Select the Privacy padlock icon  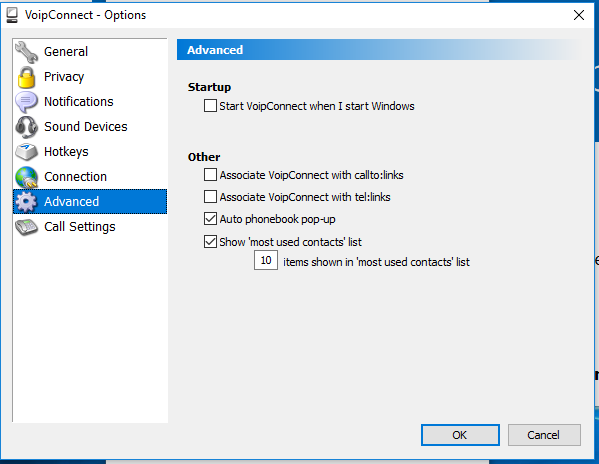tap(26, 77)
